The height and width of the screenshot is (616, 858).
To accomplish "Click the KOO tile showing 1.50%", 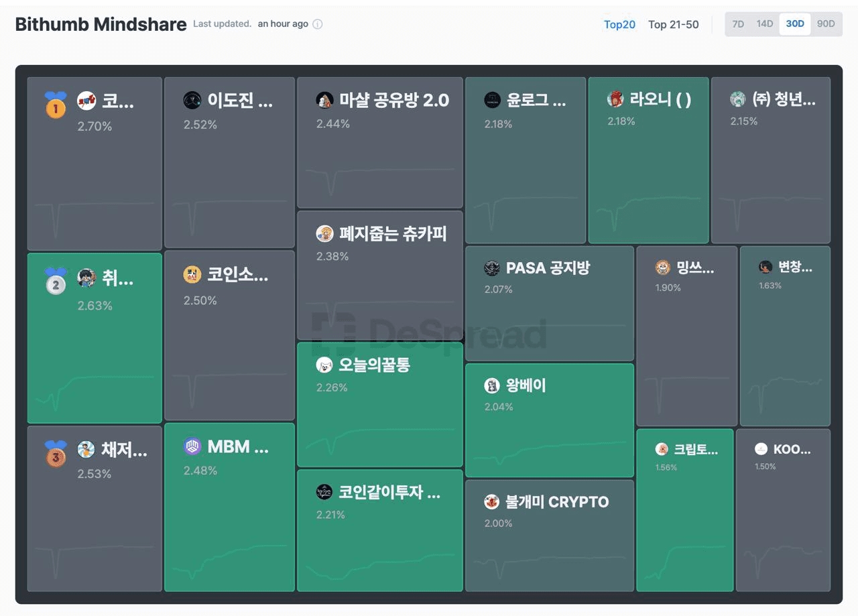I will coord(783,509).
